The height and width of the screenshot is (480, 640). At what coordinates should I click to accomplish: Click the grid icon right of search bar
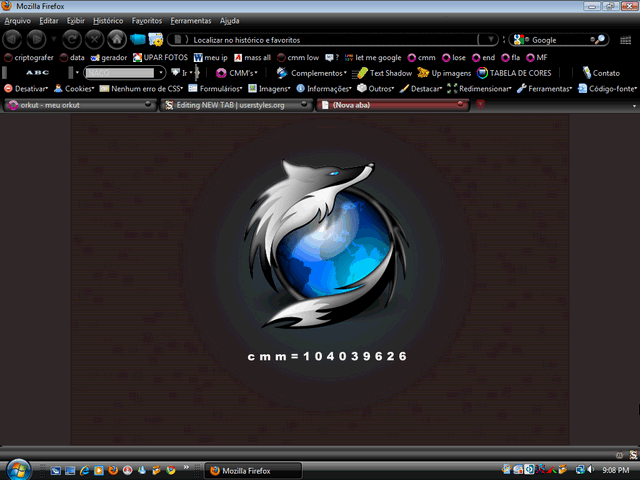[x=625, y=40]
